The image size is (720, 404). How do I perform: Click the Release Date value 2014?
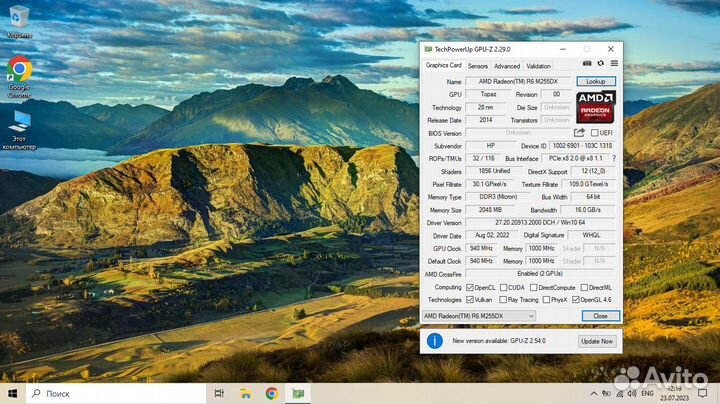(485, 120)
